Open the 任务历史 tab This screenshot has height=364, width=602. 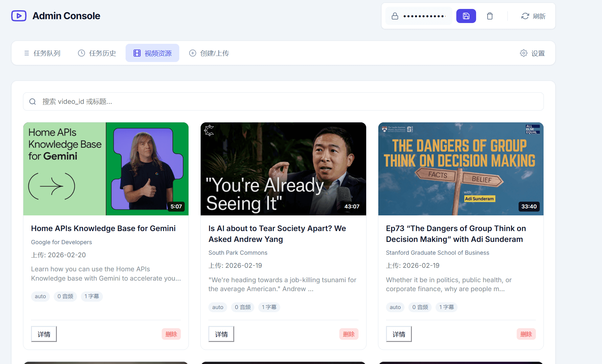(97, 53)
